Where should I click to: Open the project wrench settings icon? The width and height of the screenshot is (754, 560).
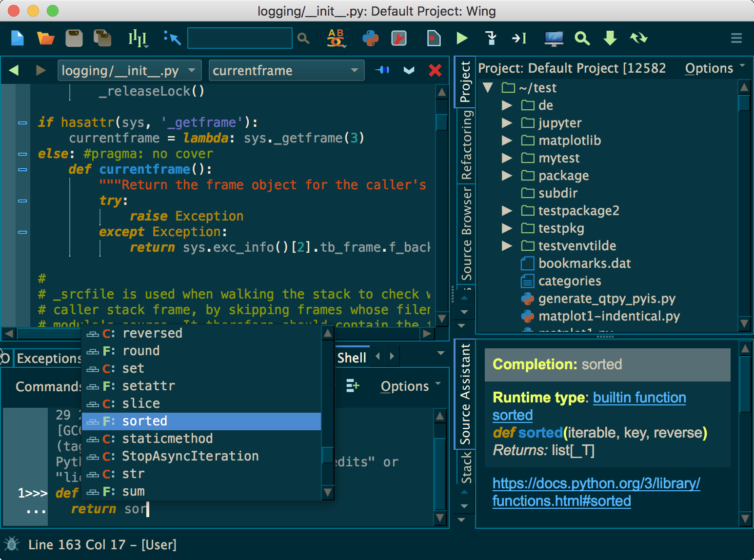[399, 38]
